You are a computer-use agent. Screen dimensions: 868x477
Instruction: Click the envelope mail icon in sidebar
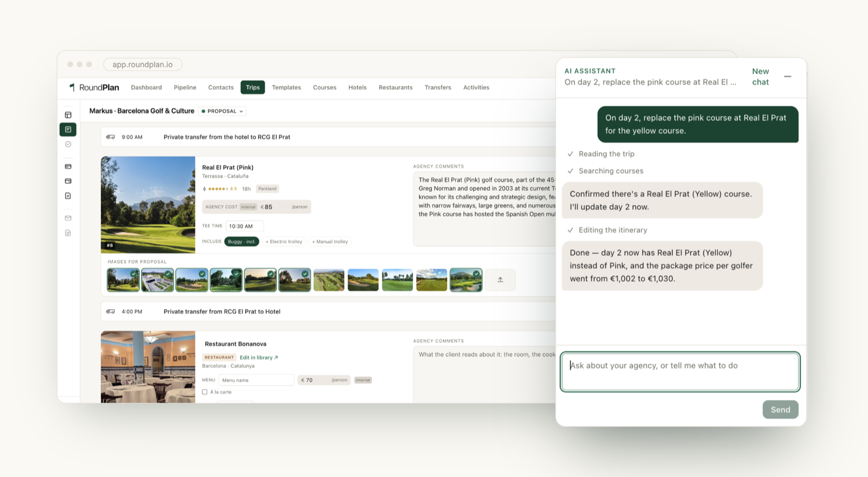tap(68, 218)
